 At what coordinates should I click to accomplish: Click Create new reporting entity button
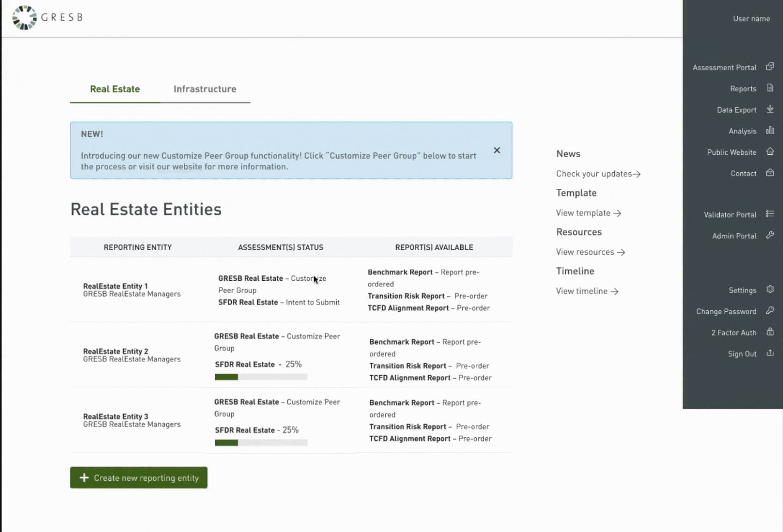click(139, 478)
